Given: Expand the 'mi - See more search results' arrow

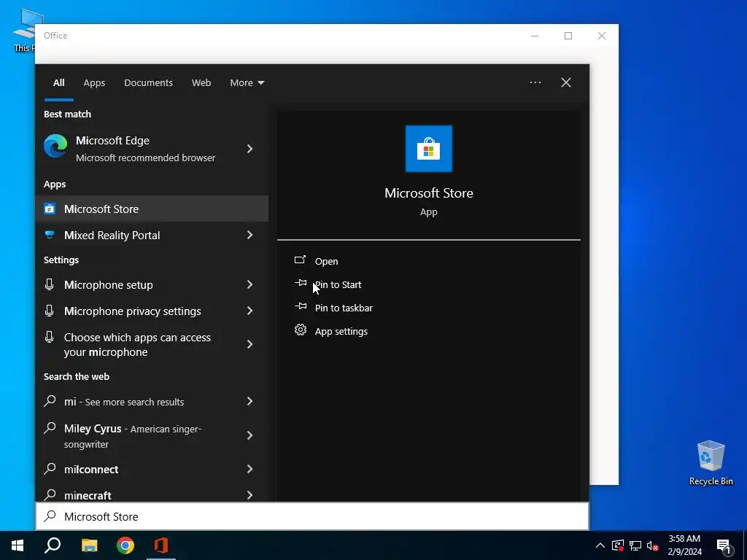Looking at the screenshot, I should (x=250, y=402).
